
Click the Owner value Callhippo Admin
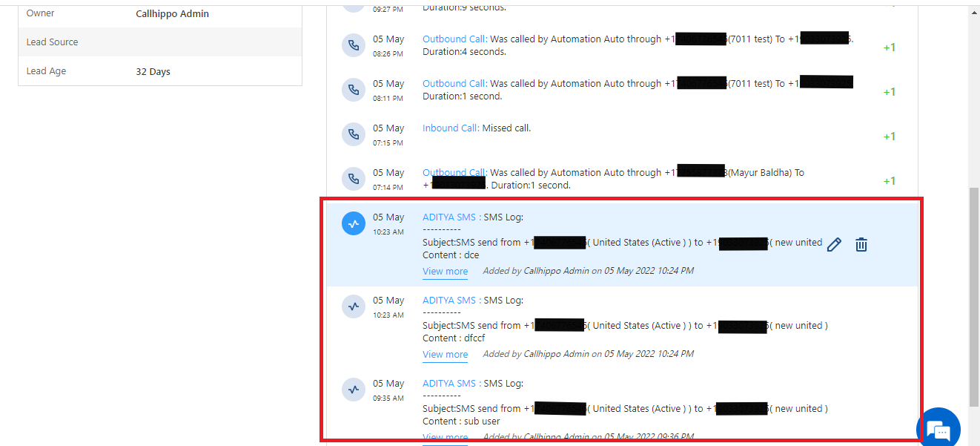point(172,13)
